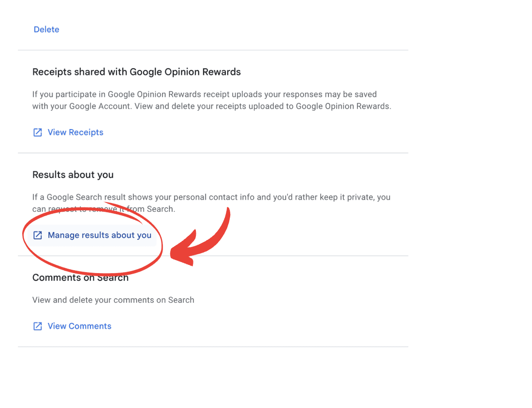The image size is (532, 408).
Task: Open the View Receipts page
Action: click(75, 132)
